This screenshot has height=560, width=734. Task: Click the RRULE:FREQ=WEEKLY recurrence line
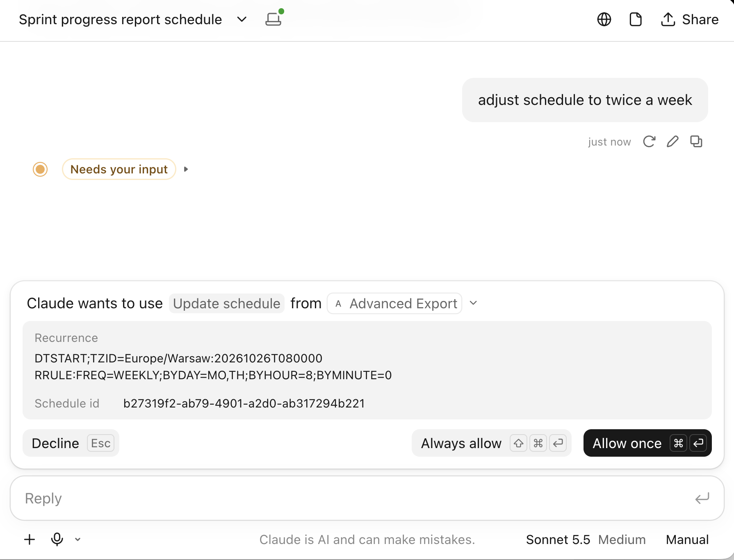(x=213, y=375)
